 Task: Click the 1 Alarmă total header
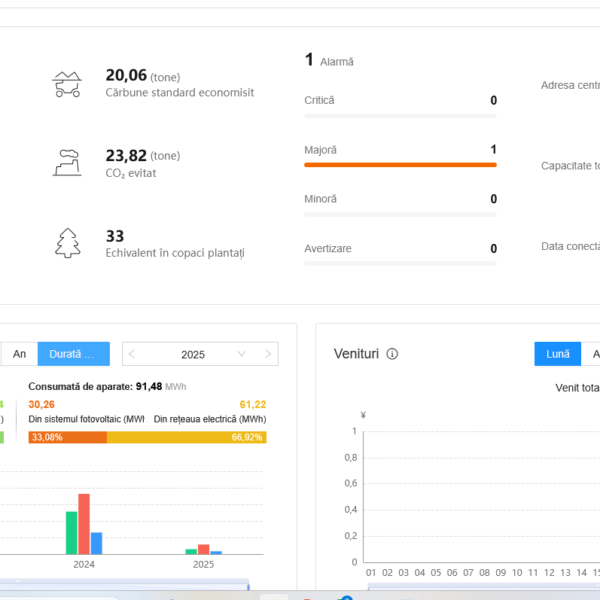click(329, 61)
